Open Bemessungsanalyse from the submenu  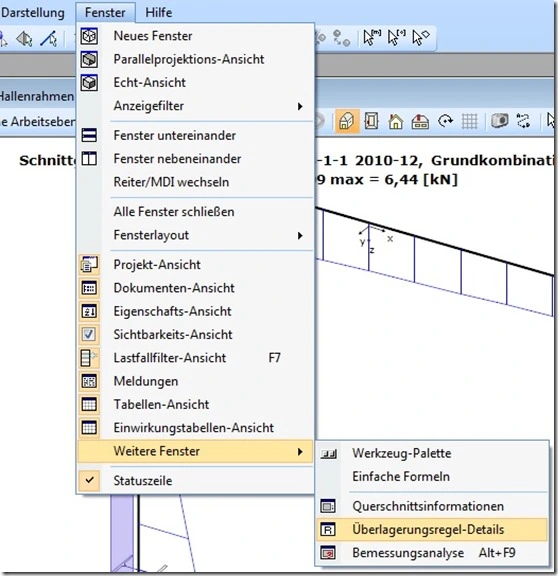pyautogui.click(x=408, y=553)
